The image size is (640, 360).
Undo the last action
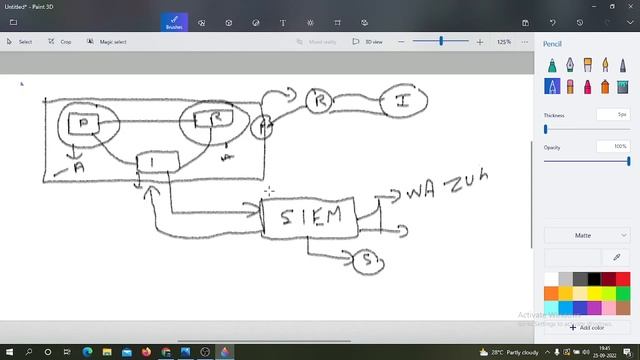click(x=553, y=23)
